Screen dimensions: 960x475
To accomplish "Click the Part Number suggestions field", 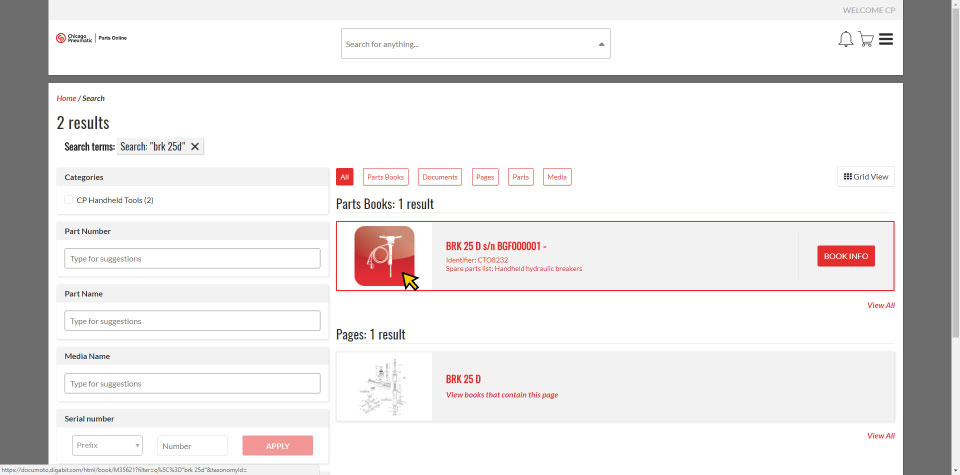I will [192, 258].
